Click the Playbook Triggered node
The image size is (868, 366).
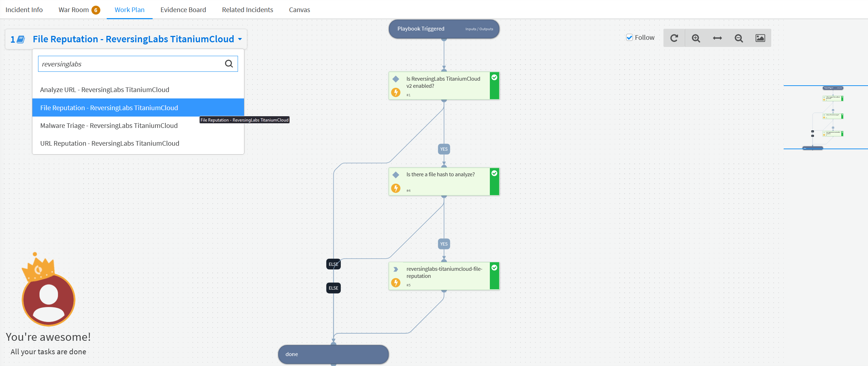point(444,29)
